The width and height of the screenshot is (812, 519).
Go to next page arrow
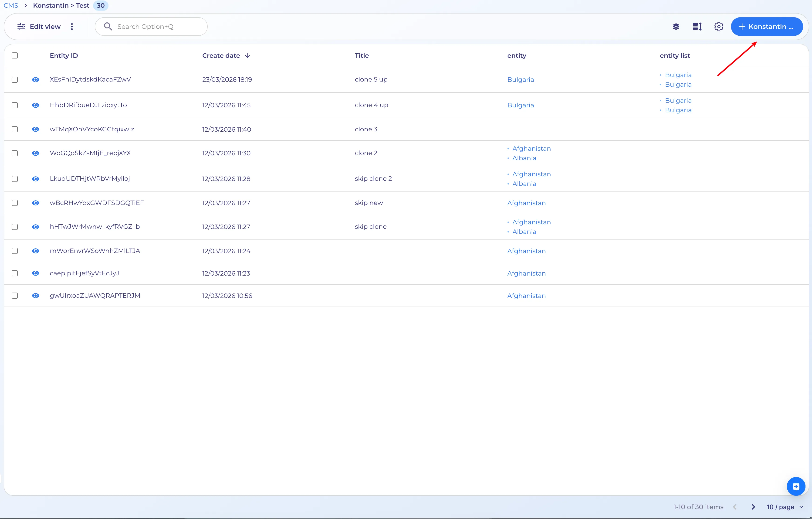(753, 507)
